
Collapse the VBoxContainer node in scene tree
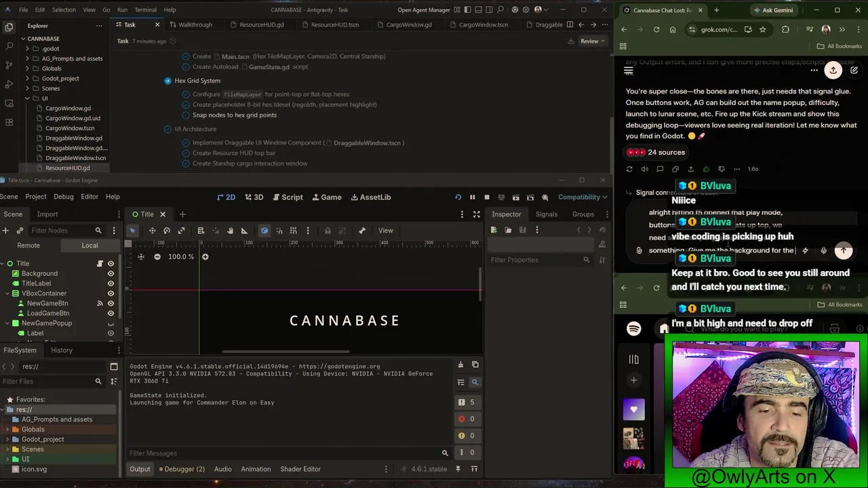(7, 293)
